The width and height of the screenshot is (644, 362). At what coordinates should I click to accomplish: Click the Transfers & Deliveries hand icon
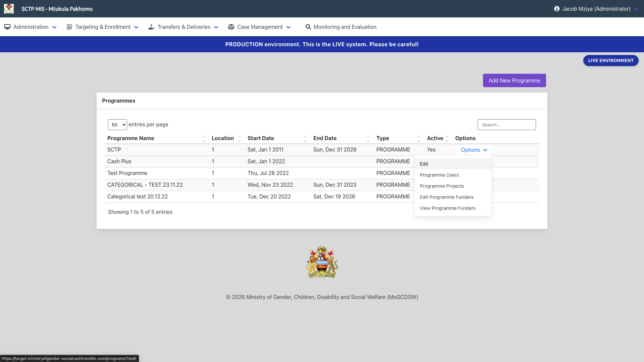pos(151,27)
